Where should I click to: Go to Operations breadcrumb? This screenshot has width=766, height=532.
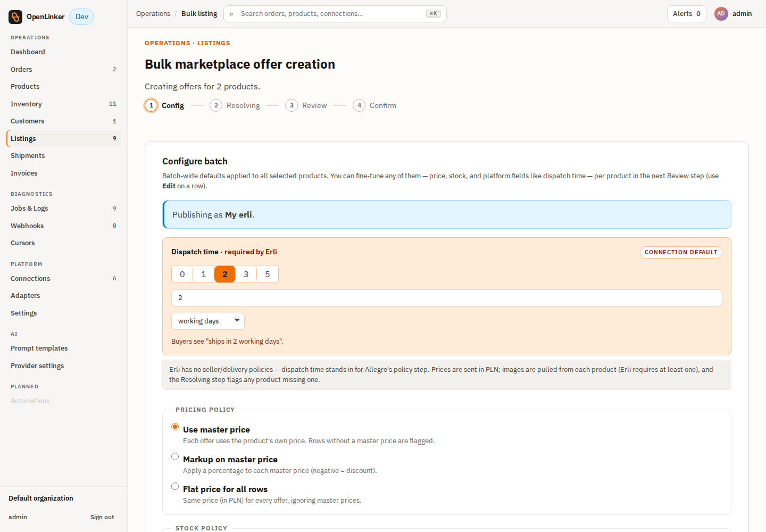point(153,14)
